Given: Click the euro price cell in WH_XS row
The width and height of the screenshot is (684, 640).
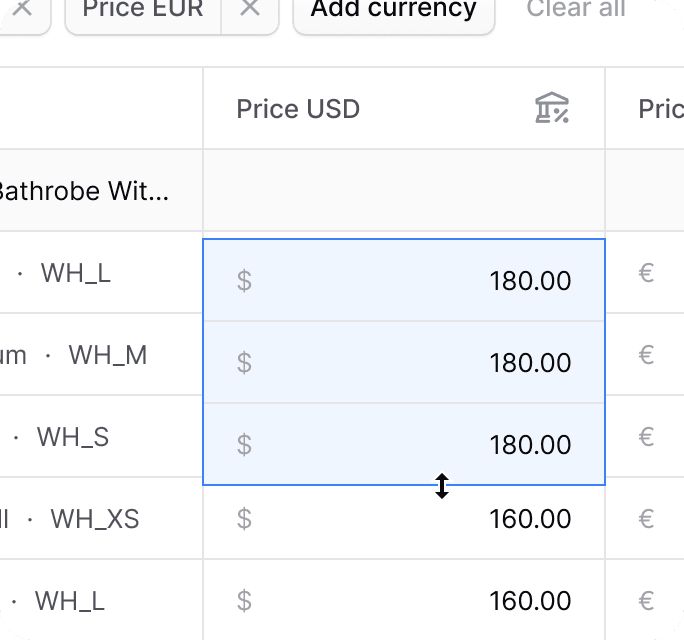Looking at the screenshot, I should (645, 519).
